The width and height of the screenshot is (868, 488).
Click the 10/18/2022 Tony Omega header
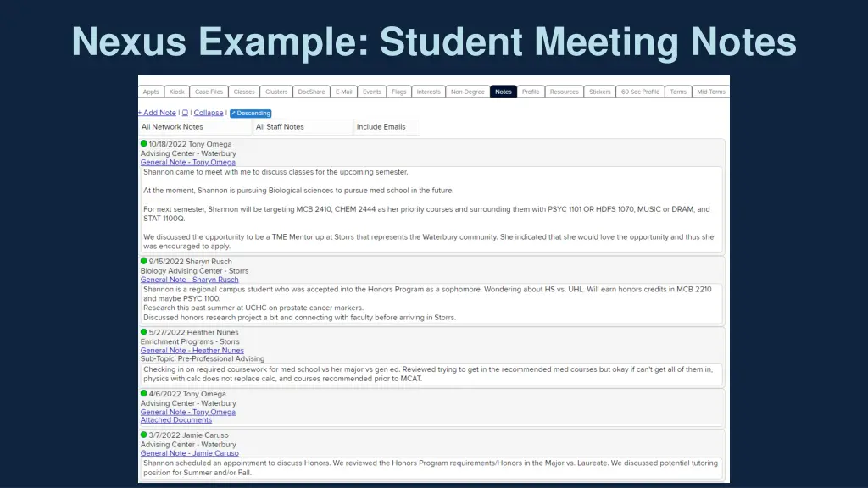(x=190, y=144)
